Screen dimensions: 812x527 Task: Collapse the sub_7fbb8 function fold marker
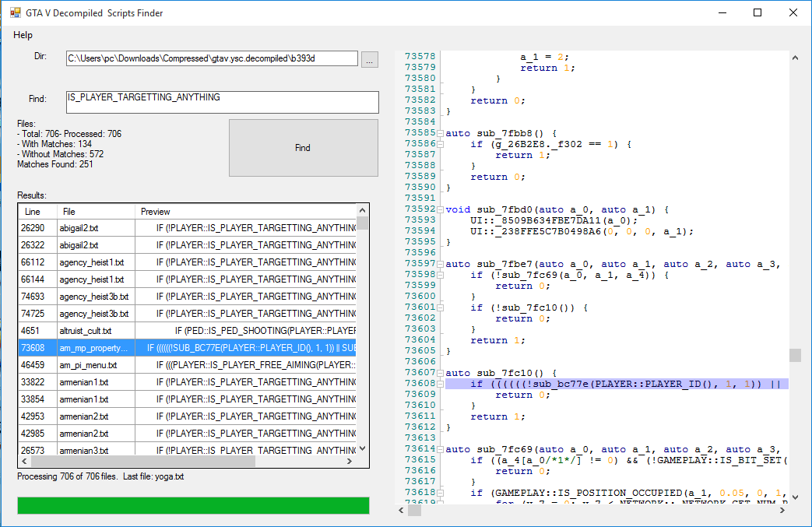[x=441, y=133]
